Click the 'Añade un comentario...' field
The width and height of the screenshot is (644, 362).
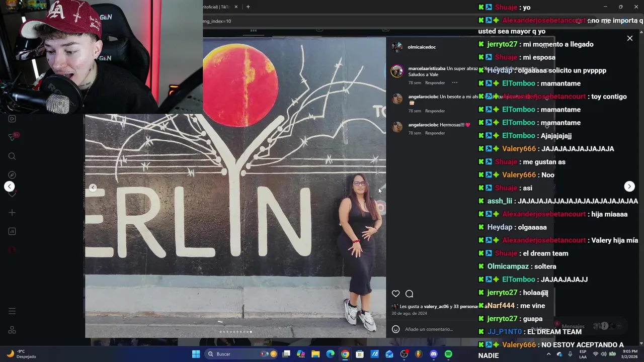coord(429,329)
